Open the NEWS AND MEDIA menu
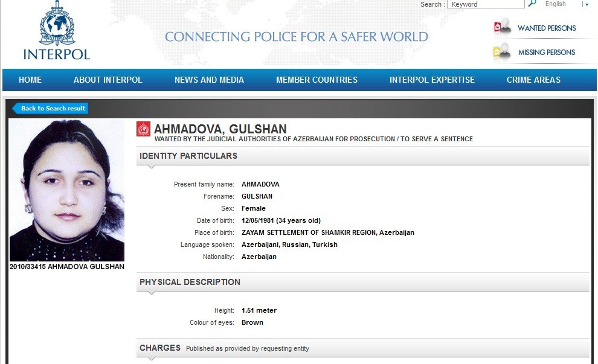Viewport: 598px width, 364px height. [210, 80]
